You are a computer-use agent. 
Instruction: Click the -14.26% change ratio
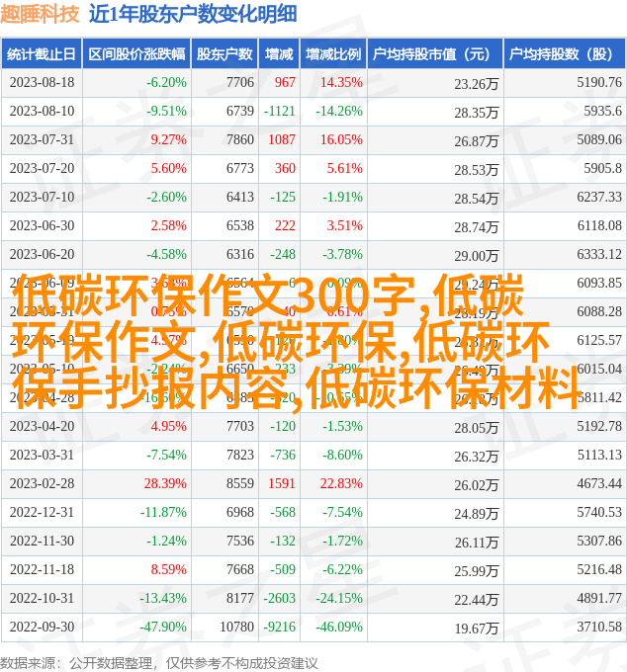pos(339,111)
